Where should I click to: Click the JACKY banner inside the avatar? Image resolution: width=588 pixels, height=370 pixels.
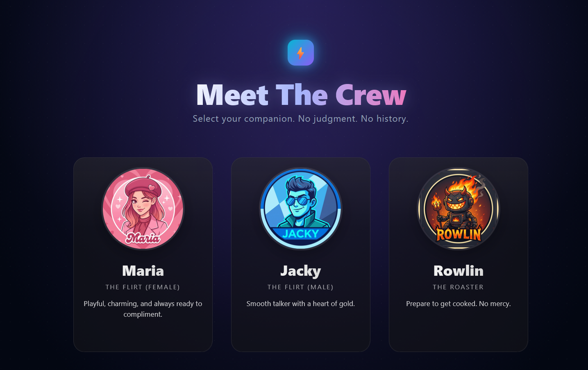coord(301,234)
